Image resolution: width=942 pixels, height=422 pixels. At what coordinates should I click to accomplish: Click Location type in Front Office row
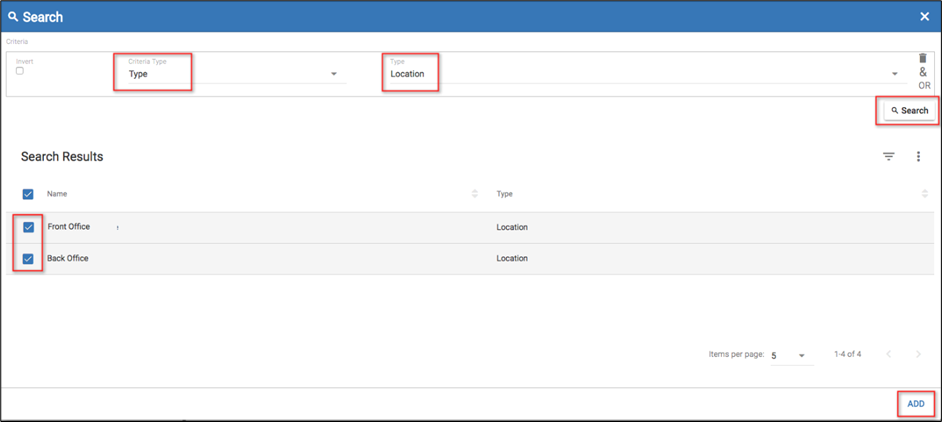click(x=512, y=227)
